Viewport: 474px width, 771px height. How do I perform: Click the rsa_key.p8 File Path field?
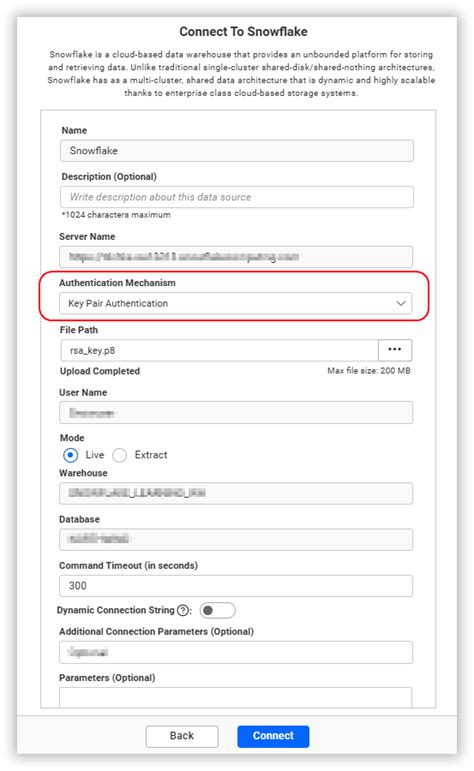pos(219,351)
